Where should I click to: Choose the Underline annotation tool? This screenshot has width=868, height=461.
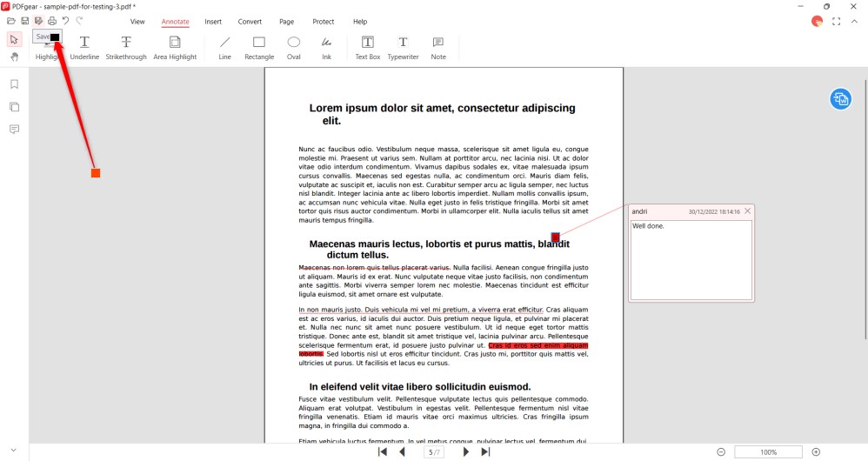84,48
